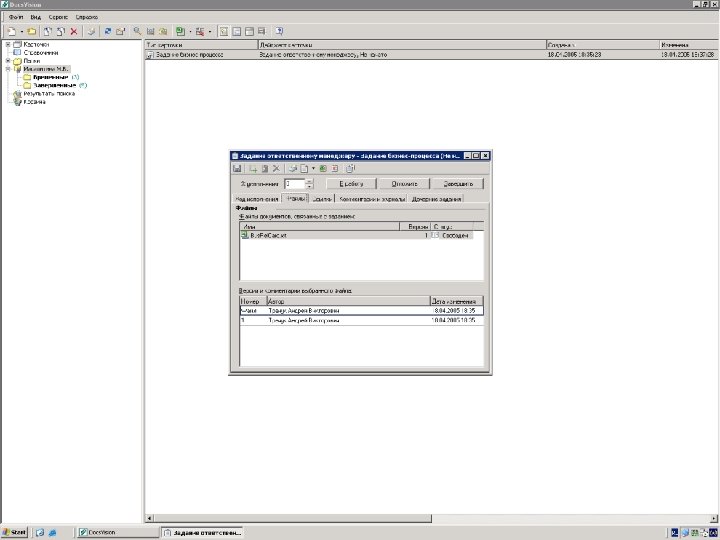
Task: Sort by the Создана column header
Action: point(602,45)
